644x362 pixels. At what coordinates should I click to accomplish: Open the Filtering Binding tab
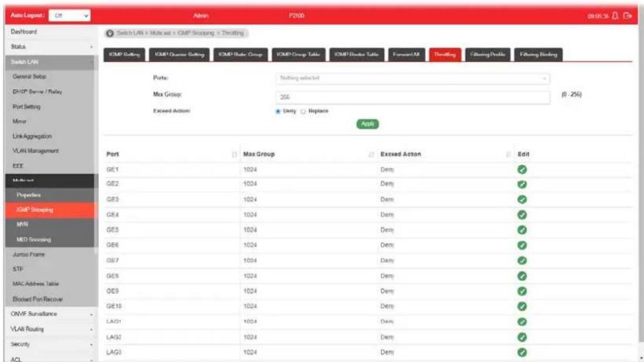[538, 54]
